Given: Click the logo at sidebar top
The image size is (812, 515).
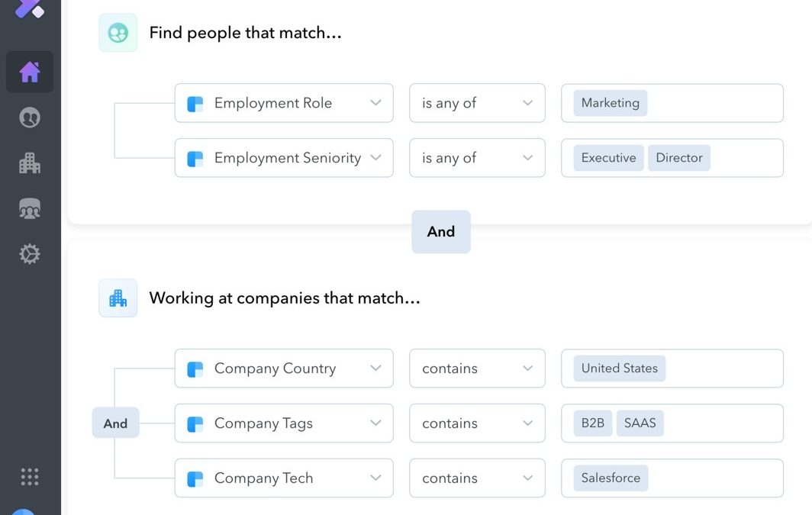Looking at the screenshot, I should (30, 8).
